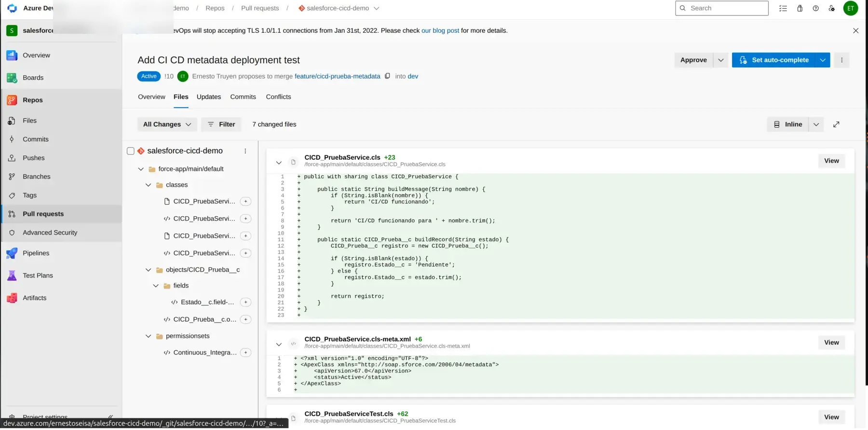View the CICD_PruebaService.cls-meta.xml file
Image resolution: width=868 pixels, height=430 pixels.
coord(831,343)
